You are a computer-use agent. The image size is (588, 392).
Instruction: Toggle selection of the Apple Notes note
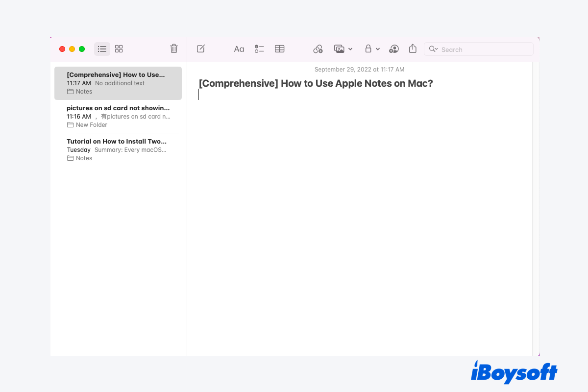[118, 83]
